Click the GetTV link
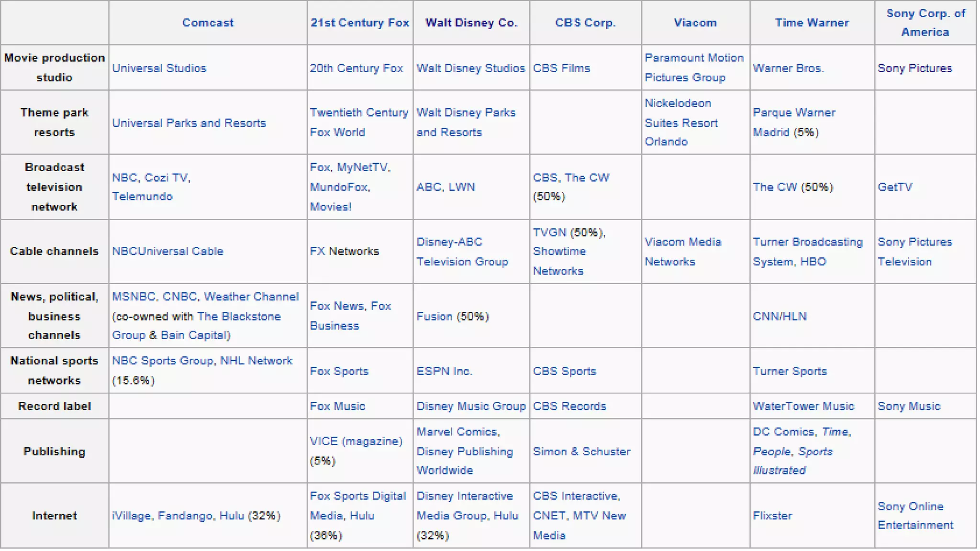This screenshot has width=980, height=551. 894,187
